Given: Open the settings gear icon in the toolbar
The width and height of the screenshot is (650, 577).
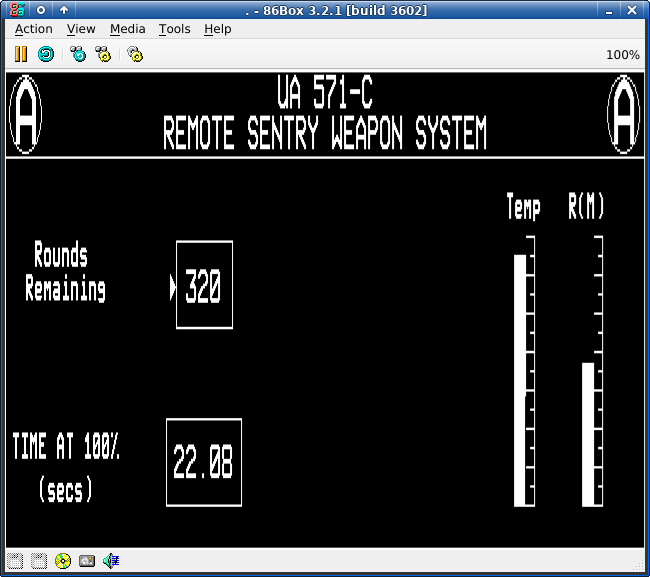Looking at the screenshot, I should [x=135, y=54].
